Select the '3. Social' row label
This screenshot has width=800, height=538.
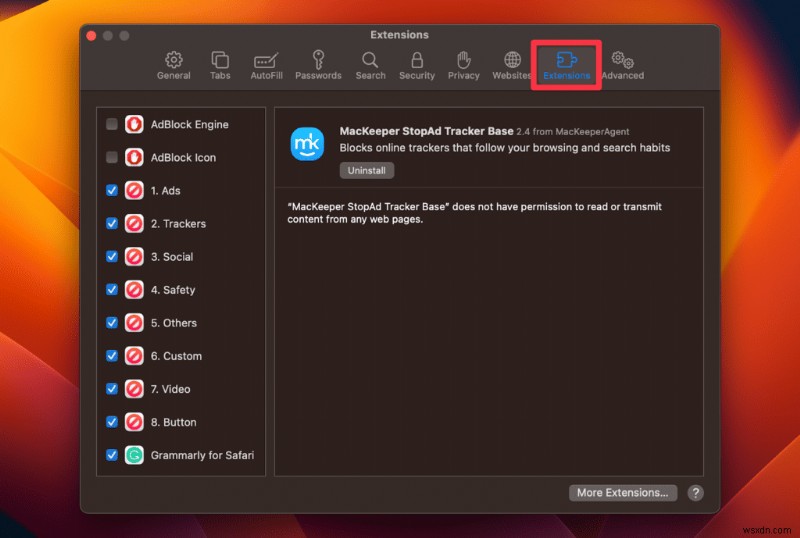[171, 257]
